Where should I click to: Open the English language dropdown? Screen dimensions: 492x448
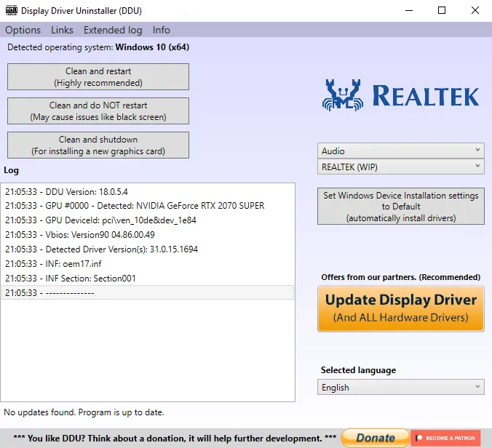tap(400, 388)
